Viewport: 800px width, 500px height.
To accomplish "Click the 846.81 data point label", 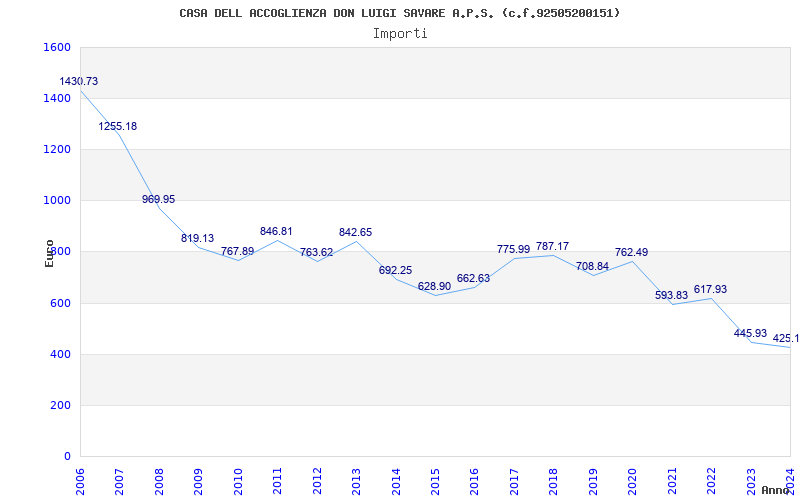I will click(x=276, y=231).
